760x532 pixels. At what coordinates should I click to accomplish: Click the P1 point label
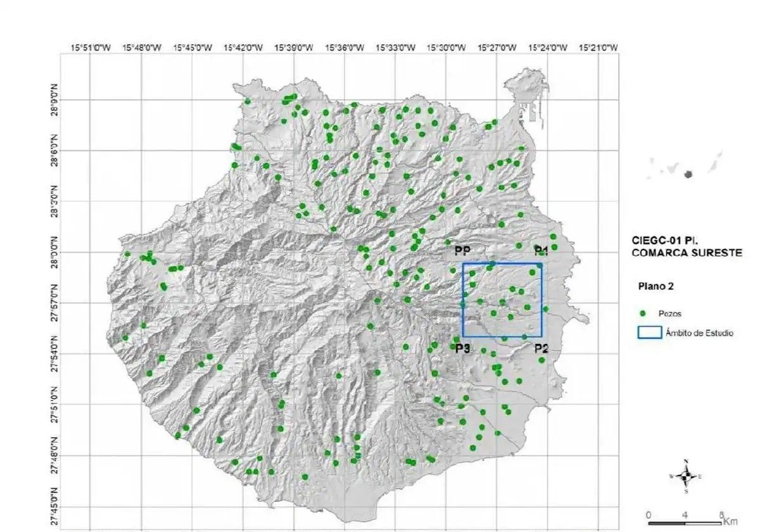tap(540, 249)
